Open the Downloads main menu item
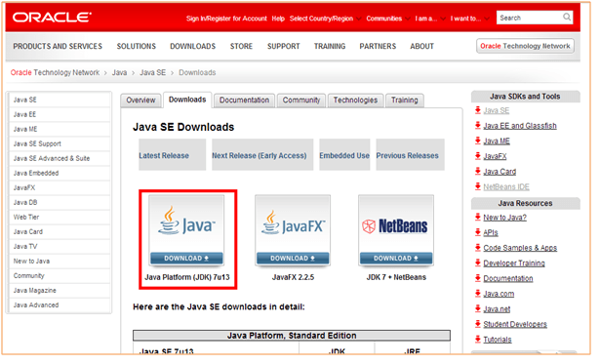Image resolution: width=600 pixels, height=364 pixels. [x=193, y=46]
